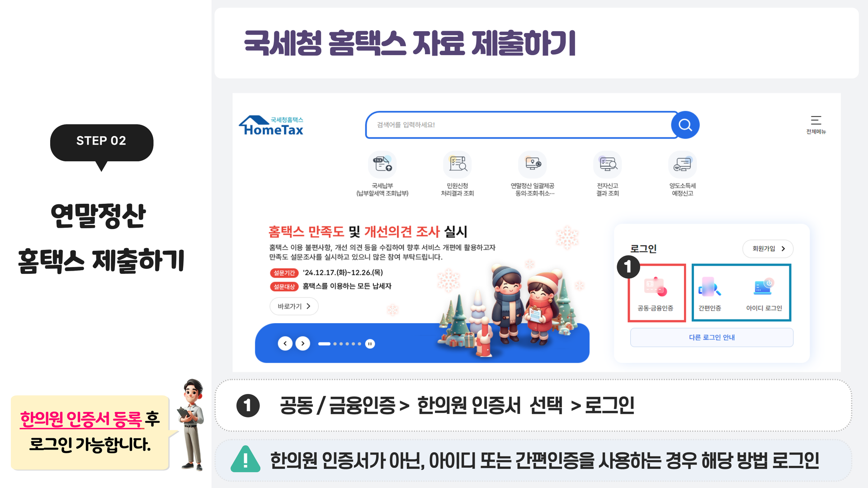
Task: Focus the 검색어를 입력하세요 search field
Action: click(x=519, y=125)
